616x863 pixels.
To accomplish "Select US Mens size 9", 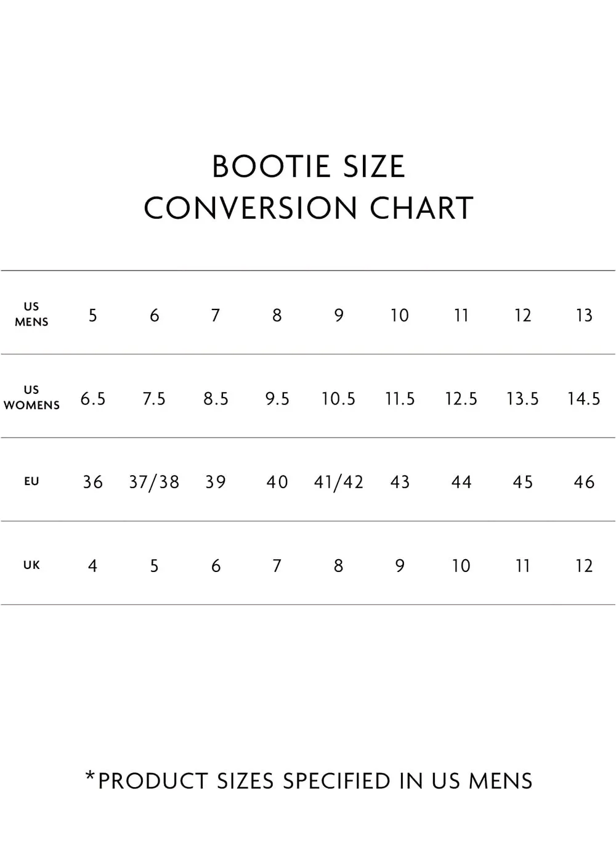I will tap(339, 316).
